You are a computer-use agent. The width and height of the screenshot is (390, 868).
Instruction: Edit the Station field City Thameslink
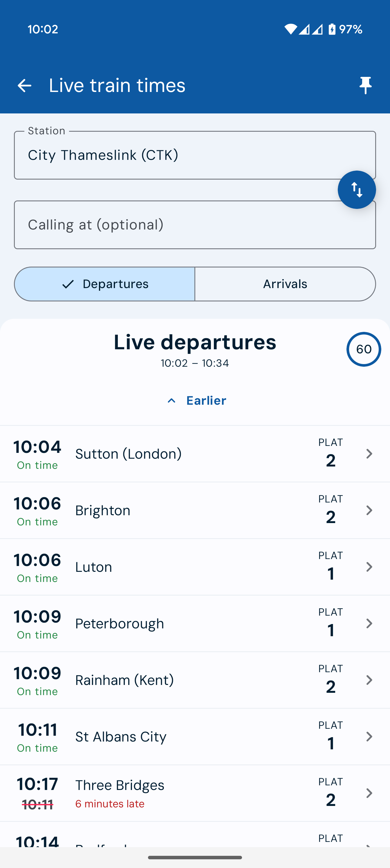point(195,155)
